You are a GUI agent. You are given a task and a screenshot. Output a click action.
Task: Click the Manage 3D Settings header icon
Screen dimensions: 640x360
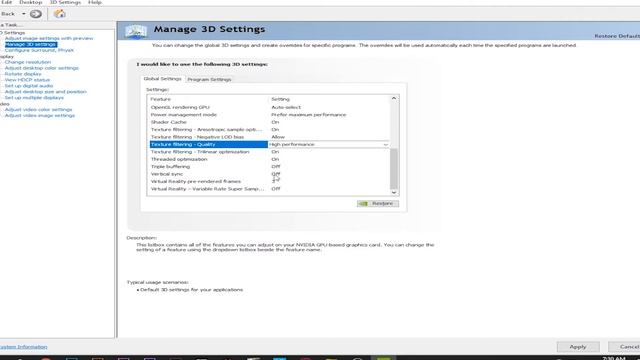(x=136, y=31)
